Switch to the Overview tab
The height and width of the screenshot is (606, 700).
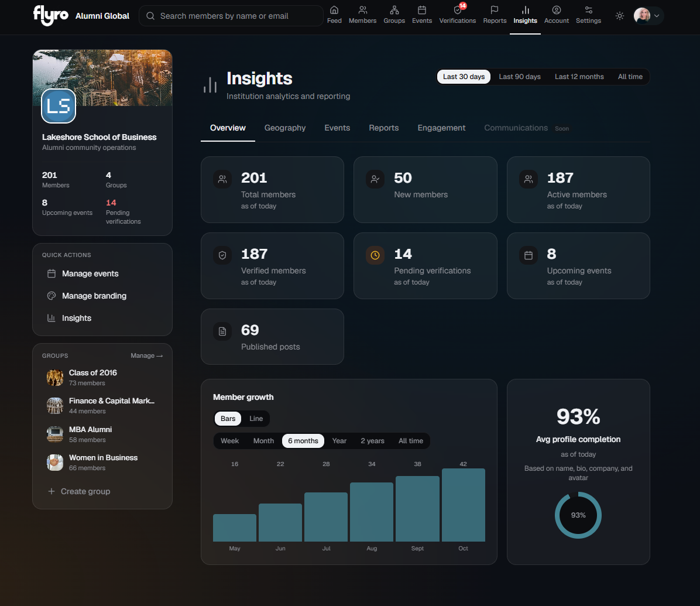228,128
